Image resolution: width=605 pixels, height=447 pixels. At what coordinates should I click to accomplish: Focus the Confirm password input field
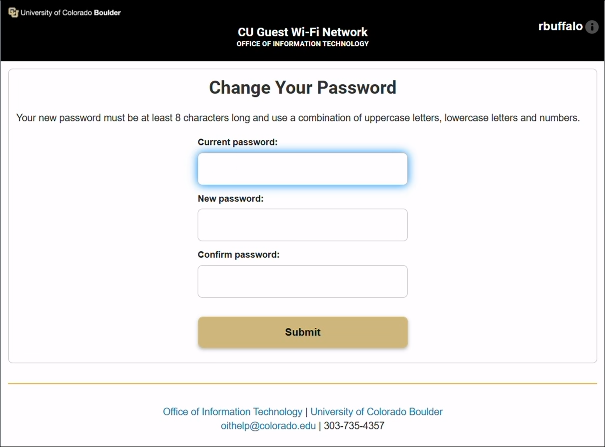coord(302,281)
